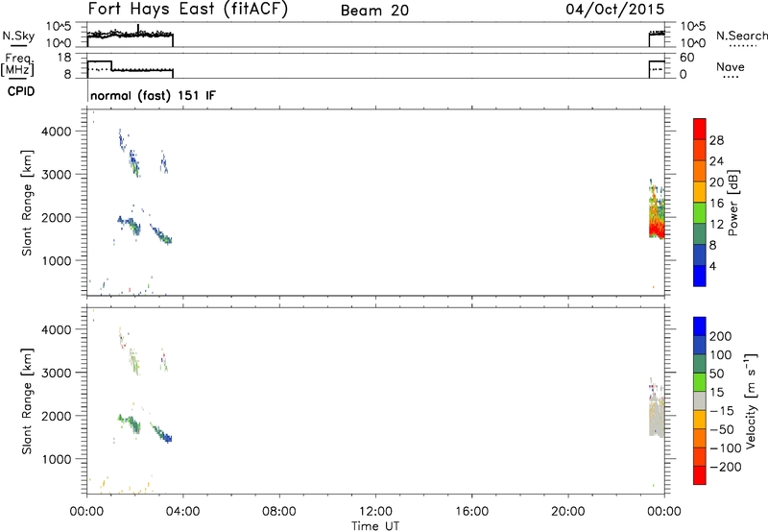
Task: Click the power colorbar value 4
Action: click(712, 266)
